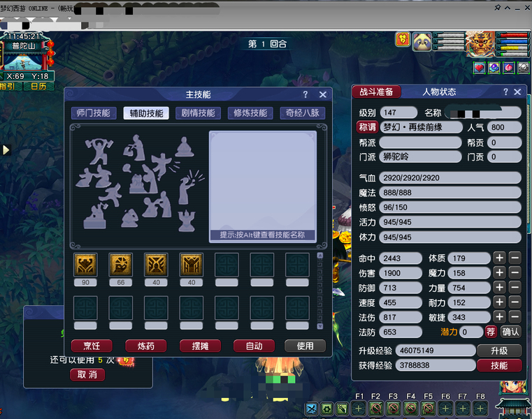Click the 确认 button next to 潜力
Screen dimensions: 532x419
click(x=510, y=332)
